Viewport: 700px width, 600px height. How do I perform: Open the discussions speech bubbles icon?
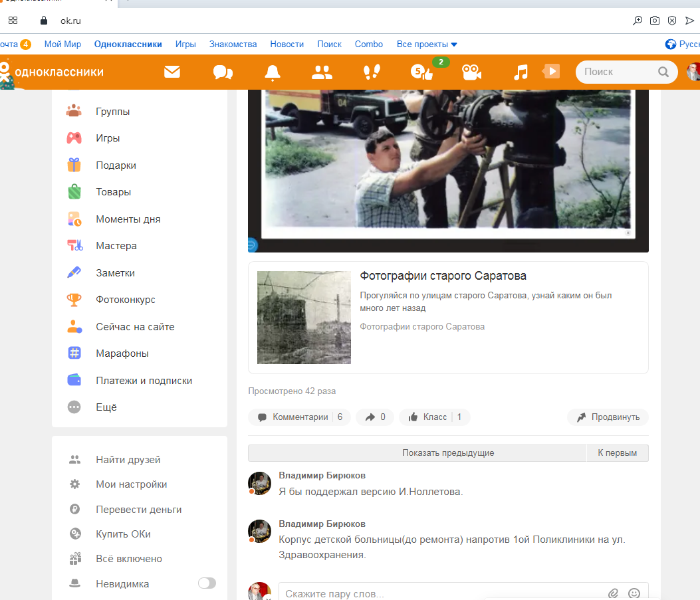tap(223, 72)
